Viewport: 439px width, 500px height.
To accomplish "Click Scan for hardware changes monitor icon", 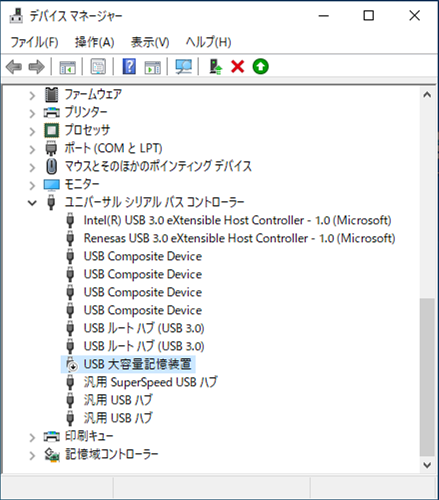I will click(x=184, y=67).
